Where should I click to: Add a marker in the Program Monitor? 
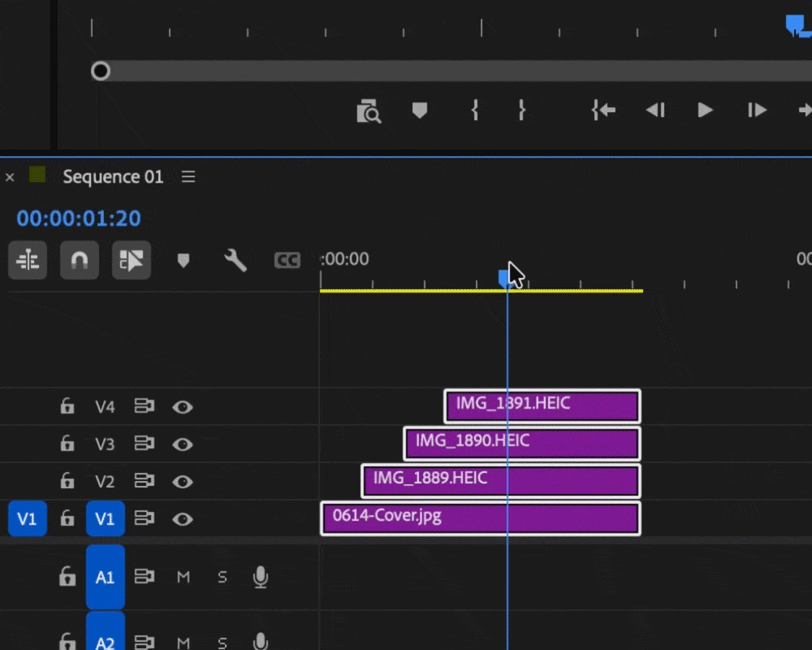[420, 110]
